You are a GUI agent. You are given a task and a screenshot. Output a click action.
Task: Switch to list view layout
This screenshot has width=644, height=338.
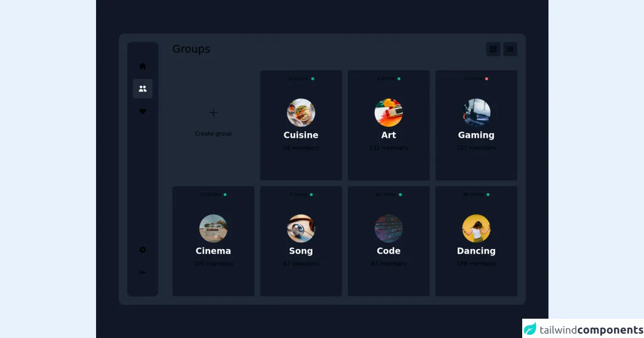pyautogui.click(x=510, y=49)
